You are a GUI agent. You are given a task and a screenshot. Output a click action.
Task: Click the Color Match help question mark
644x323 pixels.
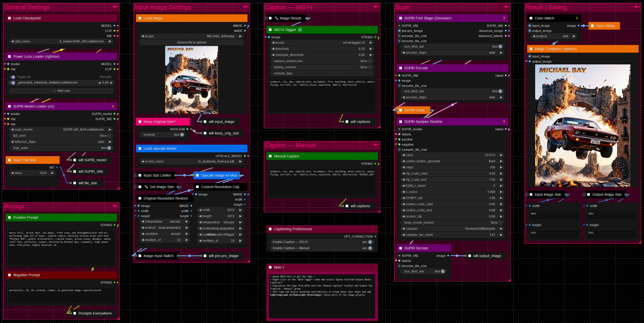pyautogui.click(x=577, y=18)
